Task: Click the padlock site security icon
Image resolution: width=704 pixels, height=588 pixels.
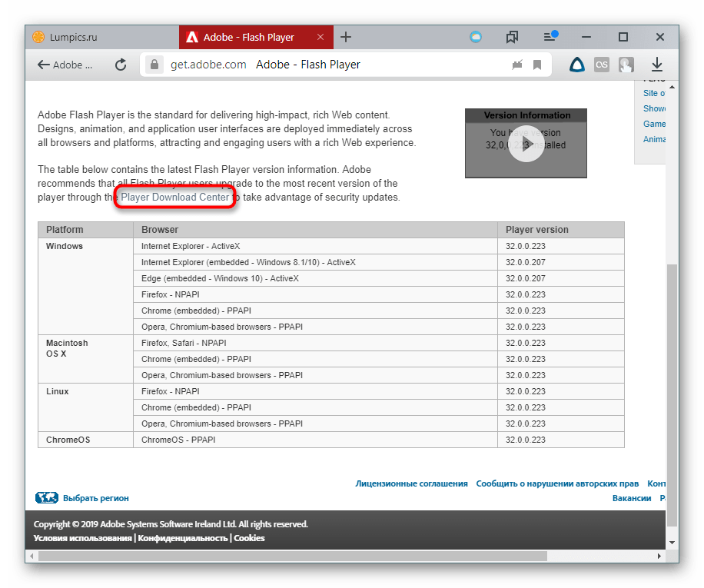Action: 154,65
